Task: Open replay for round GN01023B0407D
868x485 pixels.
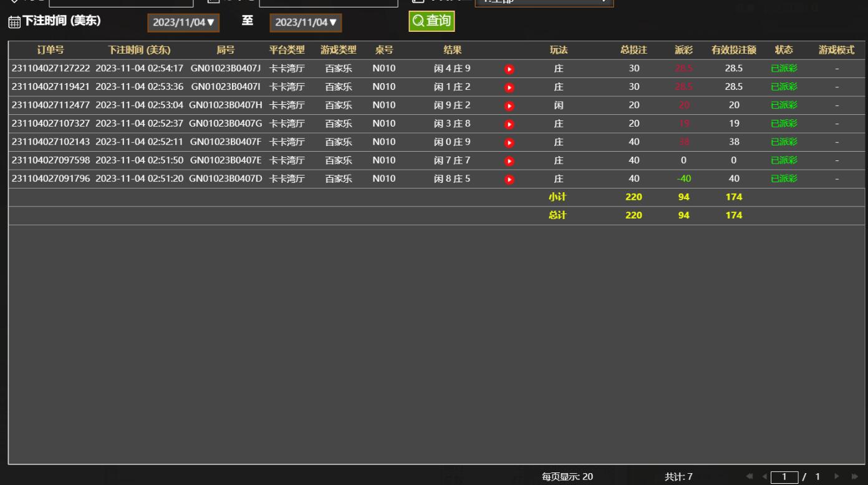Action: tap(509, 180)
